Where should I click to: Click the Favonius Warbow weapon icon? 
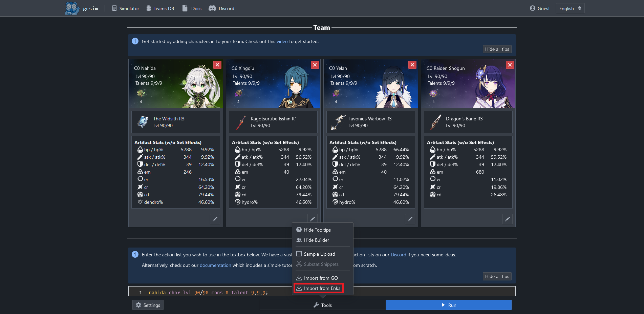338,122
